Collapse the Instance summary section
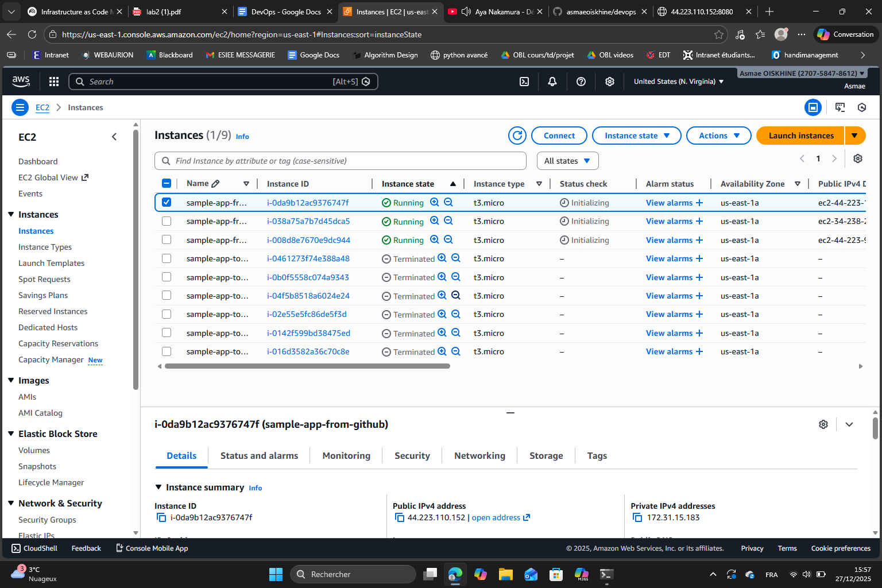882x588 pixels. [159, 487]
